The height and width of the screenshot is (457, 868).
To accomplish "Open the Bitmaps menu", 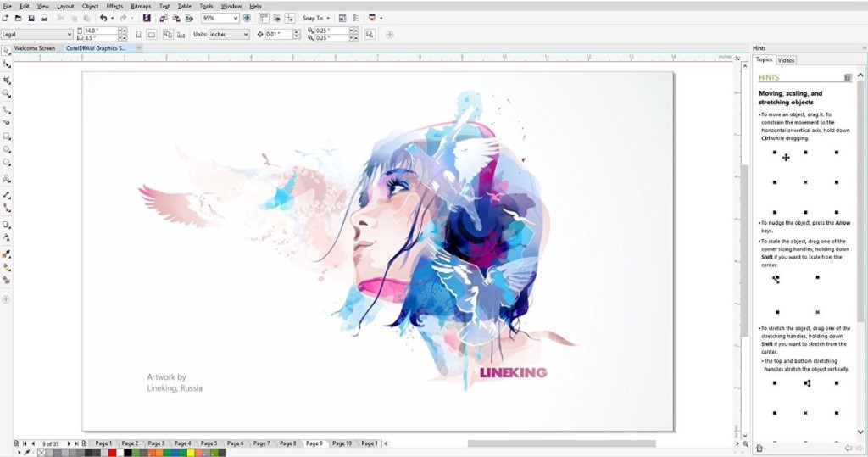I will point(141,6).
